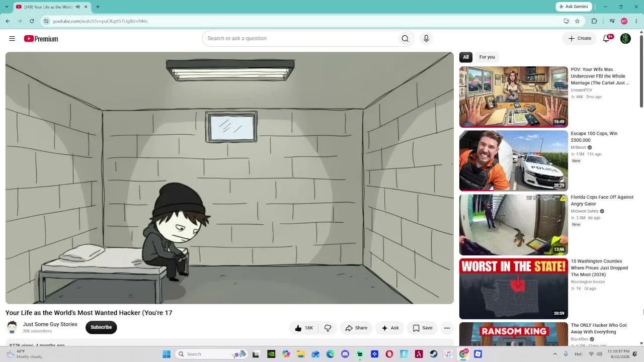Click the video player to pause

[229, 178]
